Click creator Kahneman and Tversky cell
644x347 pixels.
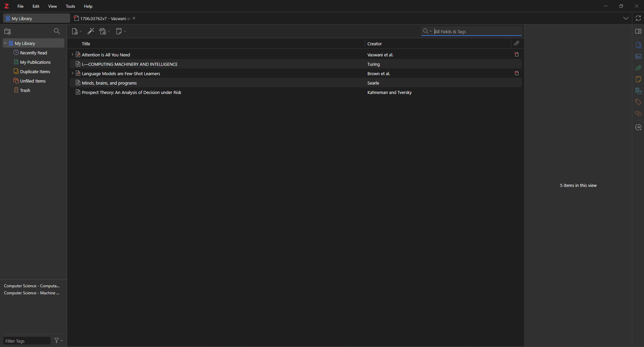click(390, 93)
